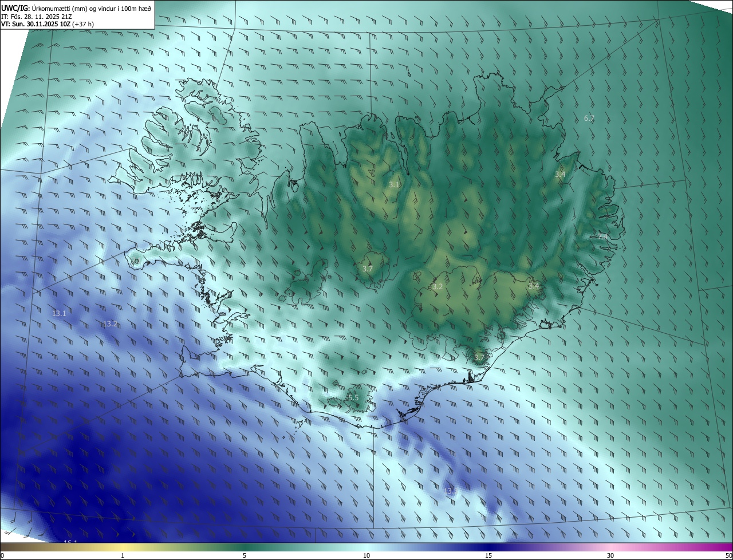The height and width of the screenshot is (560, 733).
Task: Click the 0 tick label on color scale
Action: 2,555
